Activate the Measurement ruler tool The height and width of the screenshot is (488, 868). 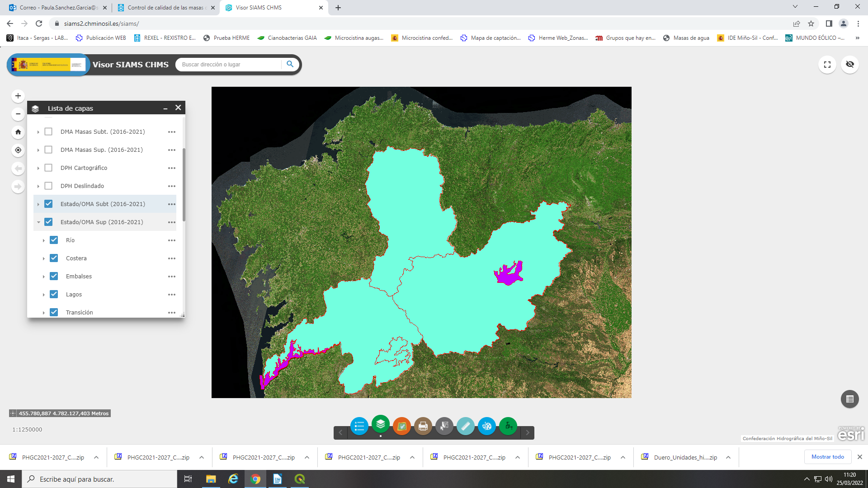pyautogui.click(x=465, y=426)
